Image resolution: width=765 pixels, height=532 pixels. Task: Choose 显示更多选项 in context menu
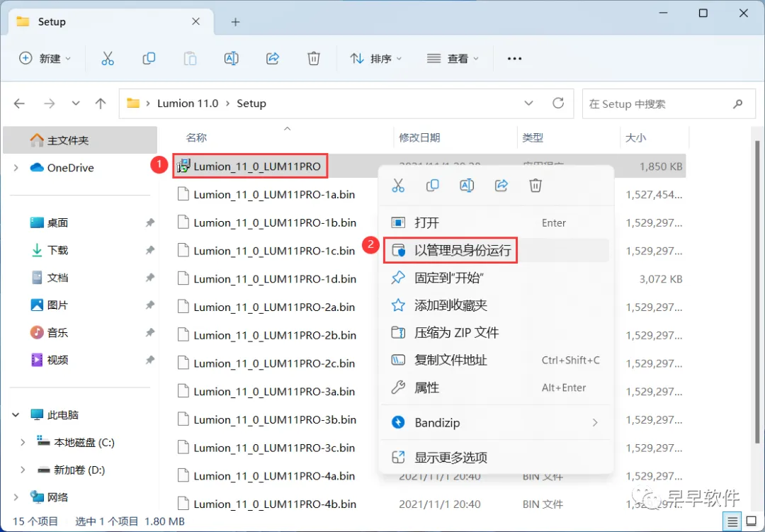point(496,458)
